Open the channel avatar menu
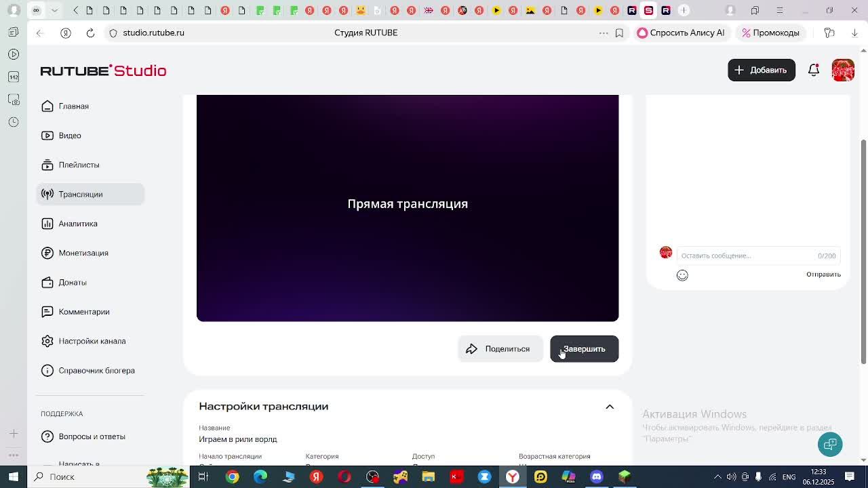Screen dimensions: 868x488 click(x=843, y=70)
